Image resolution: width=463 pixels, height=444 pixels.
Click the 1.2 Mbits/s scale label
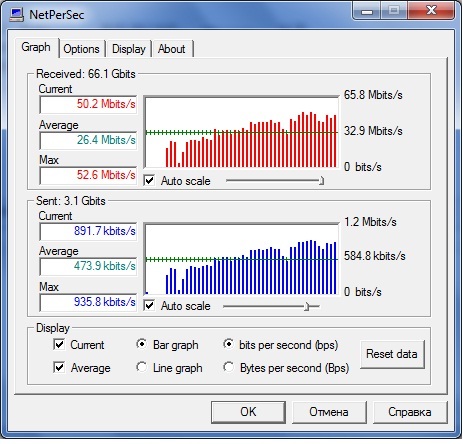click(x=370, y=222)
